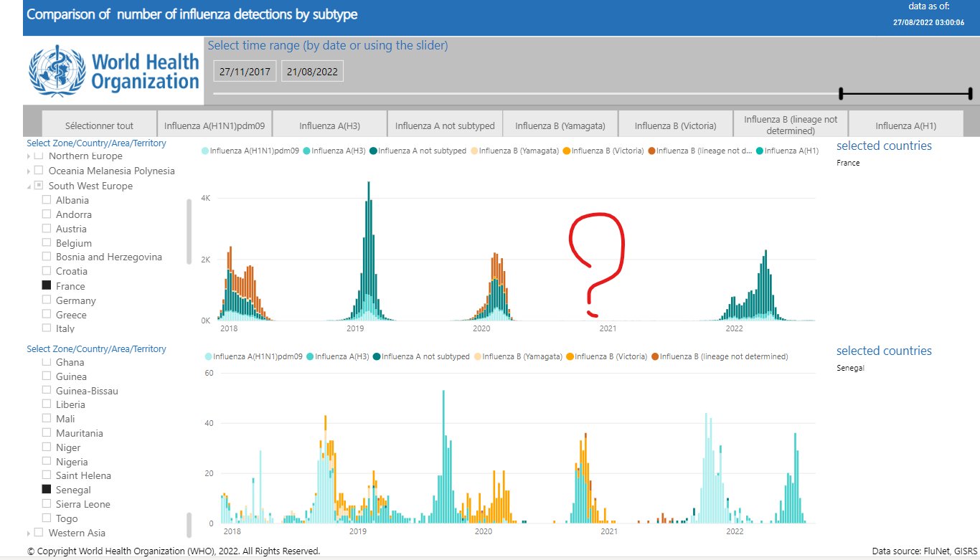Check the Albania checkbox
Image resolution: width=980 pixels, height=560 pixels.
(x=47, y=200)
